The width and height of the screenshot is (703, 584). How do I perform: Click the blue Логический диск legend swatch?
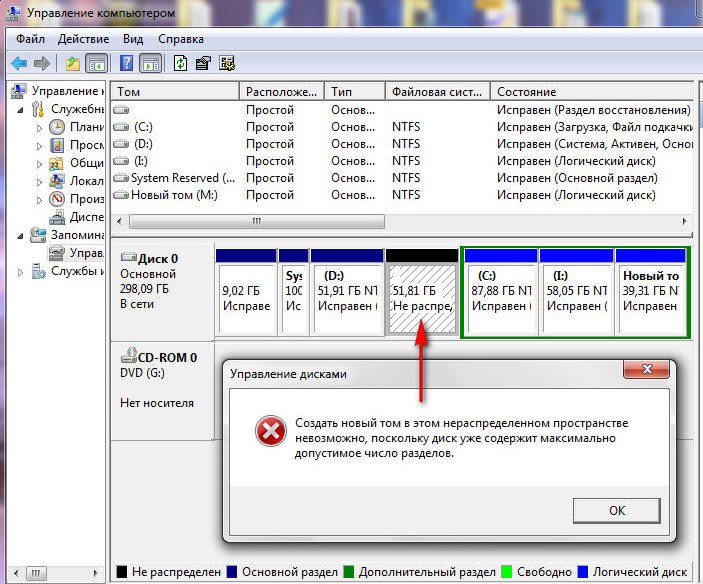[x=582, y=571]
